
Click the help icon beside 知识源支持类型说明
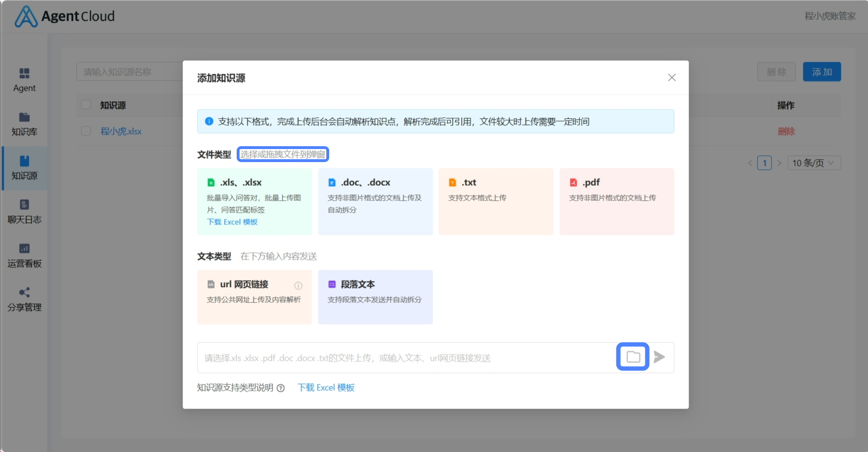coord(280,388)
